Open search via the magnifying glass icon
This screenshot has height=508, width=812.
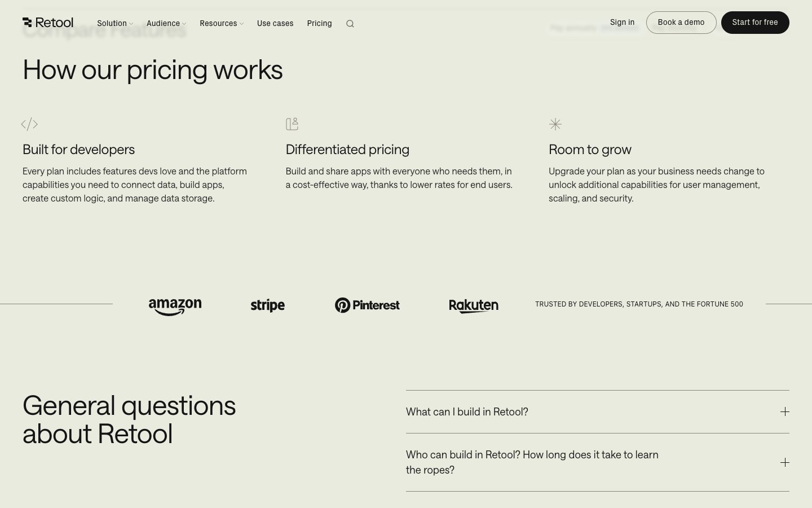350,24
